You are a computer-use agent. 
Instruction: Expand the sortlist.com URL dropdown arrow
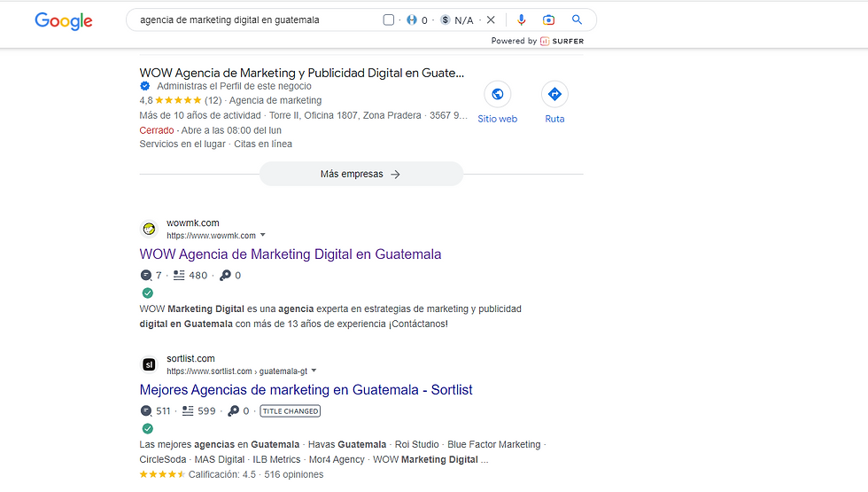314,371
